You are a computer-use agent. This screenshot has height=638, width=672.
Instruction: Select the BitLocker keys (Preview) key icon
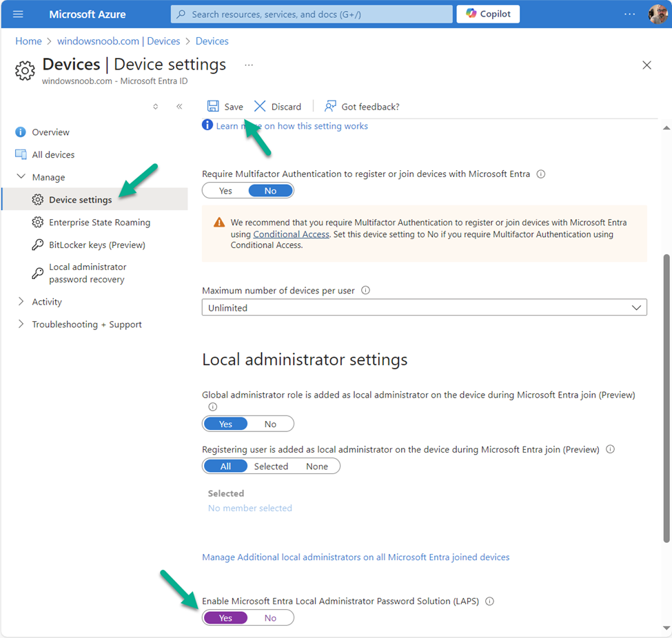coord(37,245)
